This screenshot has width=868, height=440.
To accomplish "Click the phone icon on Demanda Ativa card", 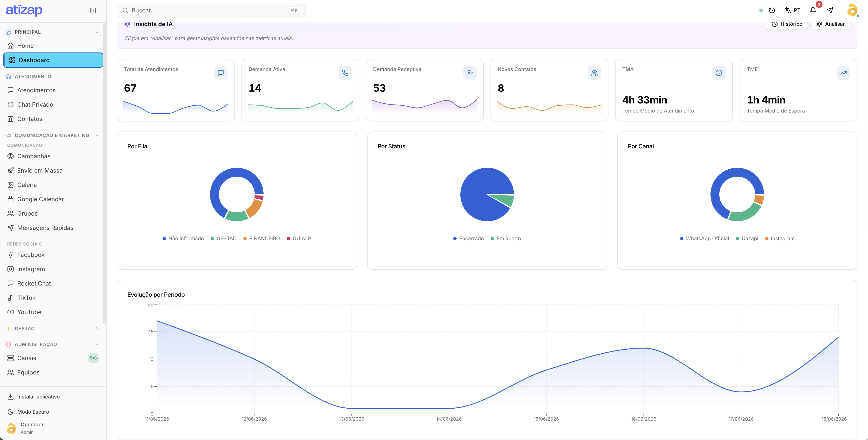I will tap(345, 73).
